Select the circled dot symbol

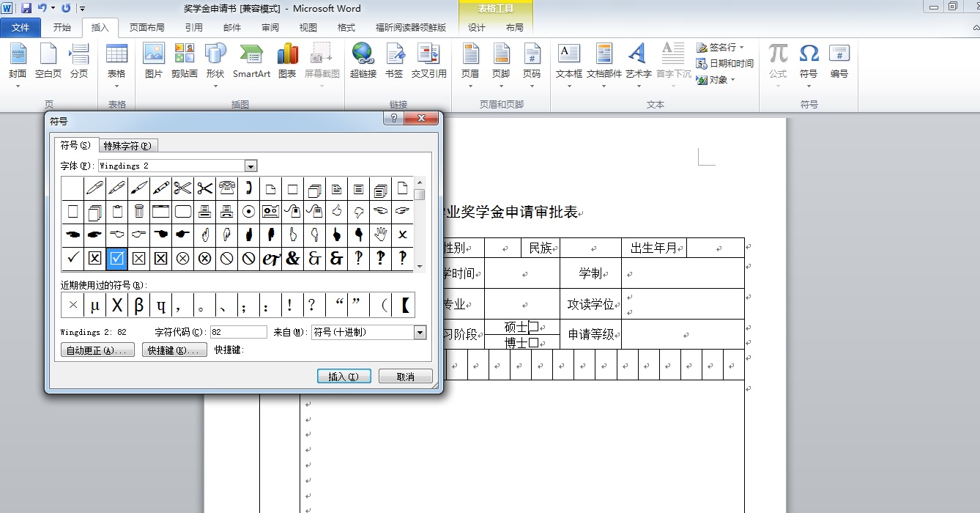click(x=249, y=212)
